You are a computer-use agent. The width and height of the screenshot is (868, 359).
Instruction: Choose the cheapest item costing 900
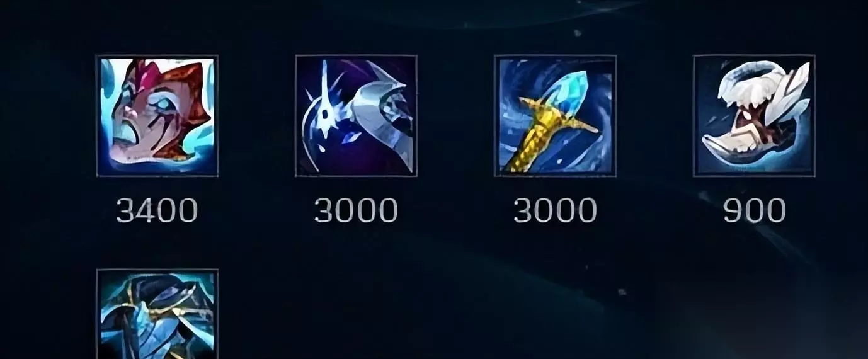pos(754,116)
